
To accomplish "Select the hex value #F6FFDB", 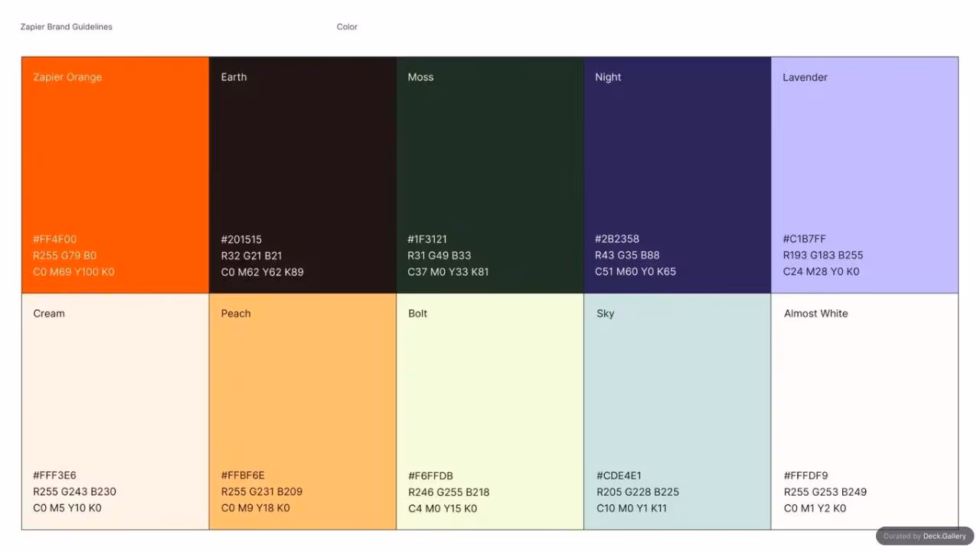I will point(431,476).
